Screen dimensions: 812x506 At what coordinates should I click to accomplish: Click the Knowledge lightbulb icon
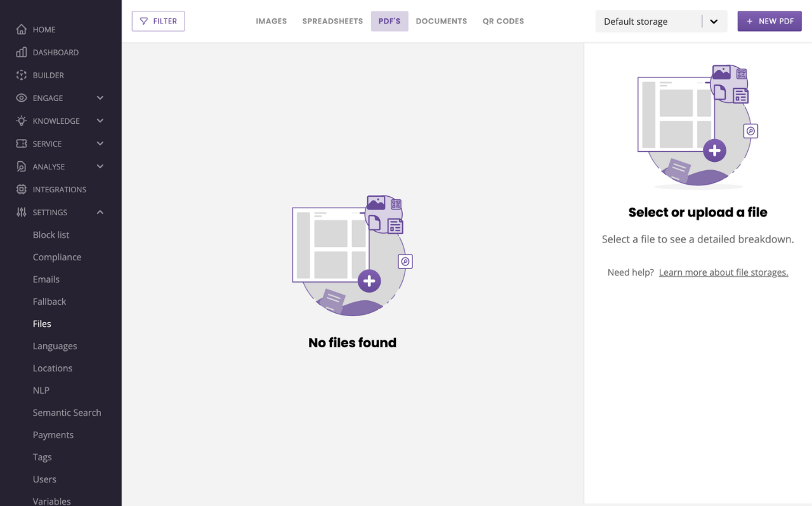coord(22,121)
